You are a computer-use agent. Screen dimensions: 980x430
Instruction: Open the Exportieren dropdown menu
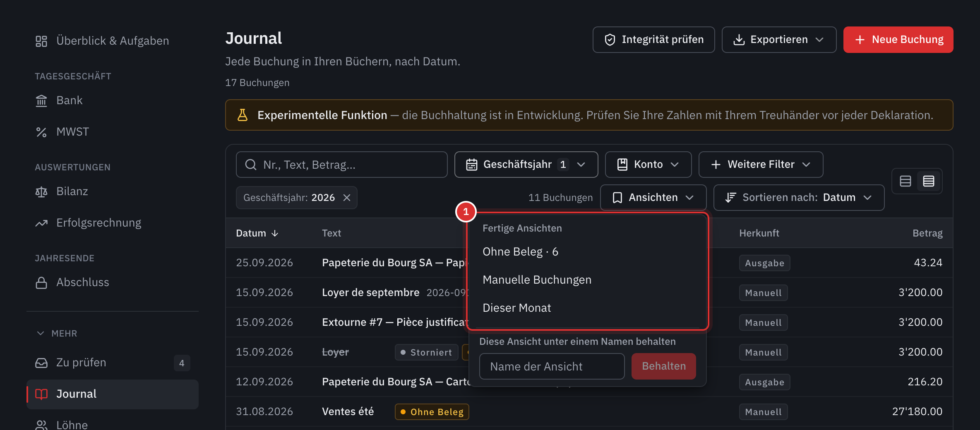pos(779,40)
